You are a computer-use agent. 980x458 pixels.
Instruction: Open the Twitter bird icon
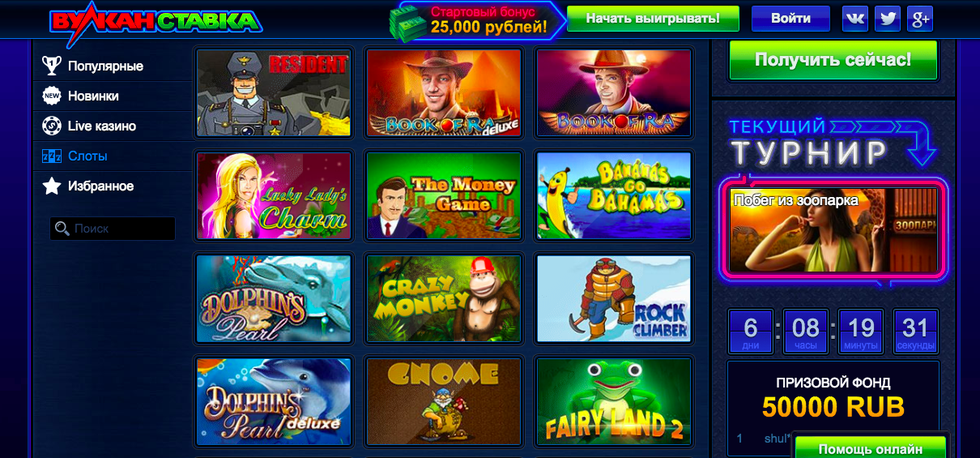(x=888, y=19)
